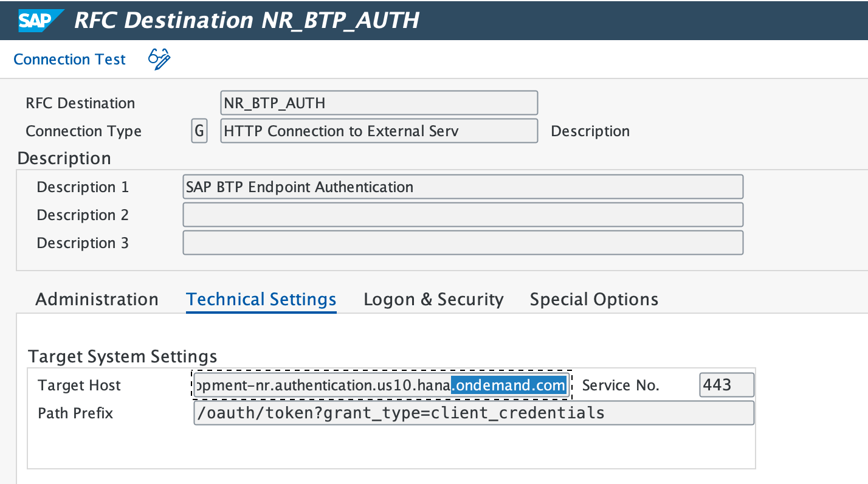This screenshot has height=484, width=868.
Task: Switch to the Administration tab
Action: [97, 299]
